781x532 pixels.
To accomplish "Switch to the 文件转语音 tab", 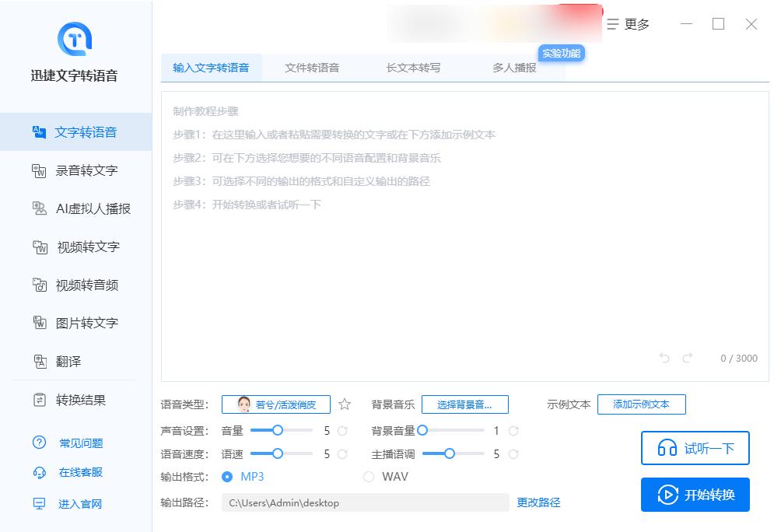I will click(x=313, y=67).
